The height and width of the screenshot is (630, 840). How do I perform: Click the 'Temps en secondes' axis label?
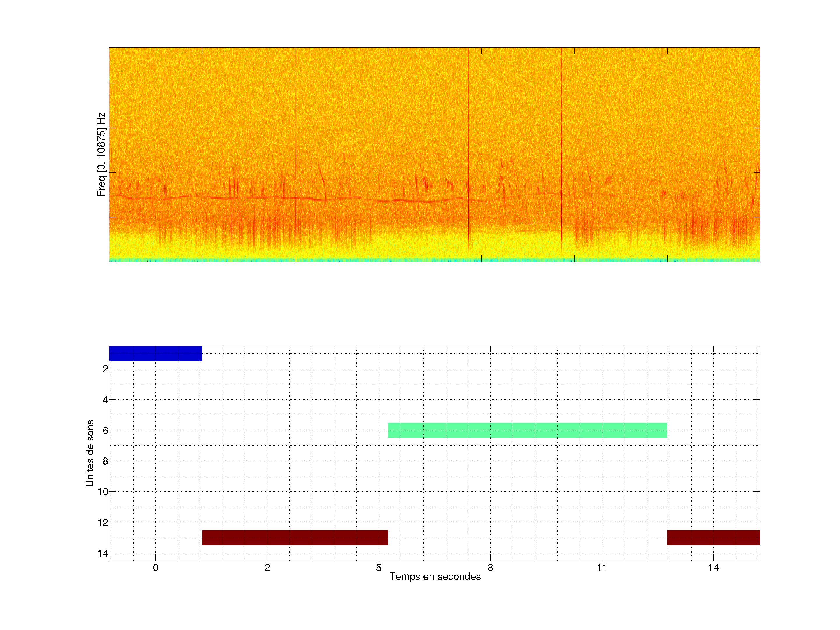[x=435, y=576]
